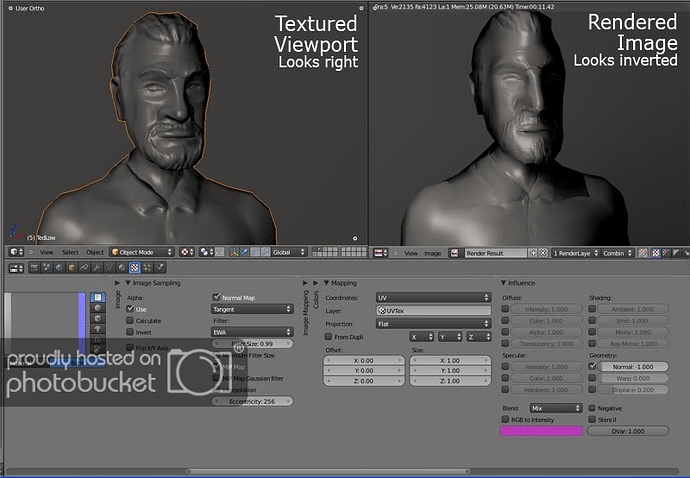Enable the From Dupli checkbox
Screen dimensions: 690x478
(328, 337)
